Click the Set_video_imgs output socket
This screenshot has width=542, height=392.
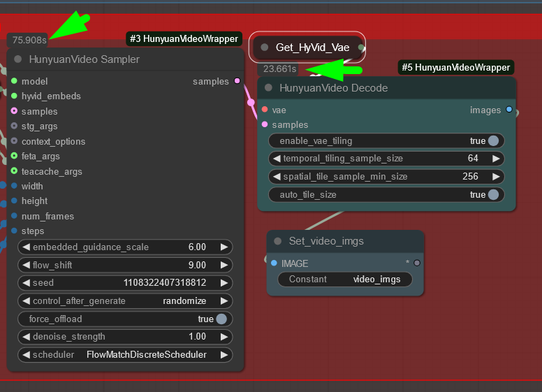417,263
